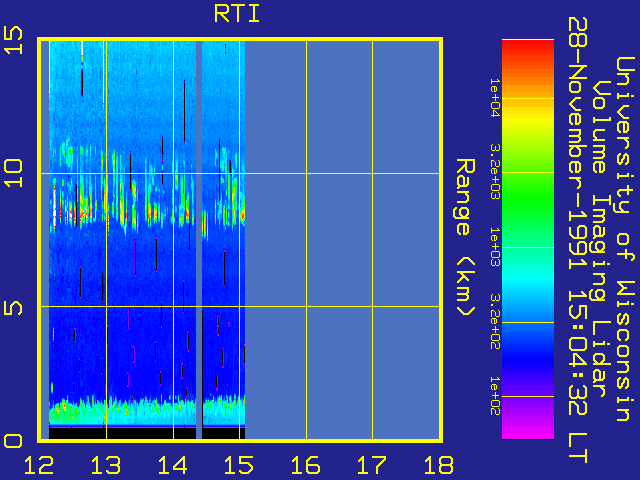This screenshot has width=640, height=480.
Task: Click the x-axis label 12
Action: click(39, 465)
